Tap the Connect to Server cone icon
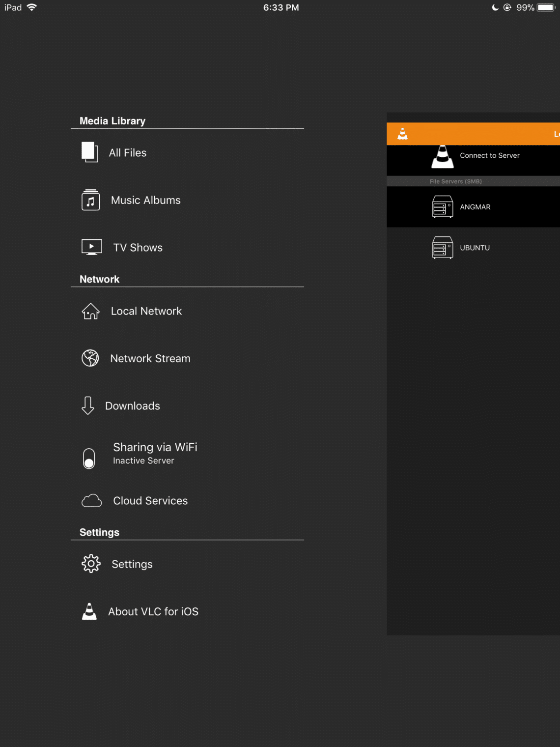560x747 pixels. 443,156
